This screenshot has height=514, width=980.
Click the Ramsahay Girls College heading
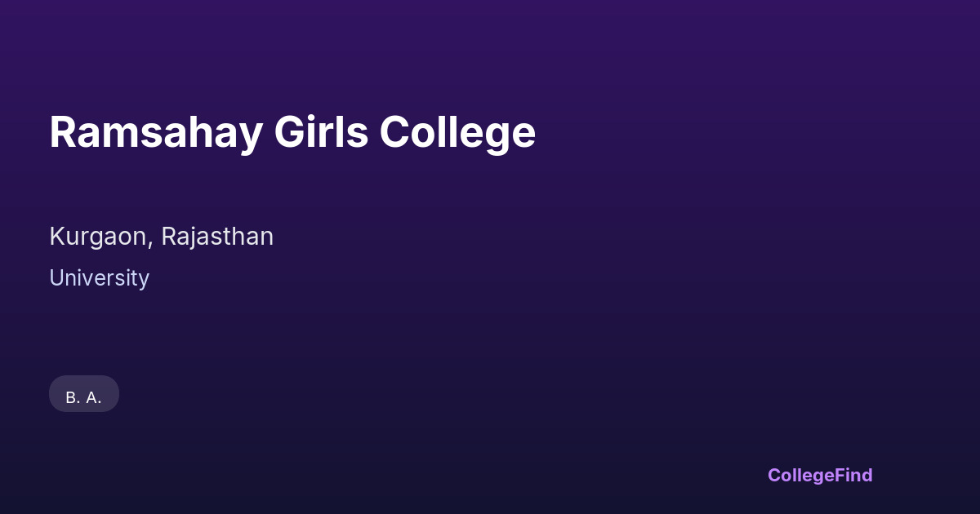coord(292,132)
